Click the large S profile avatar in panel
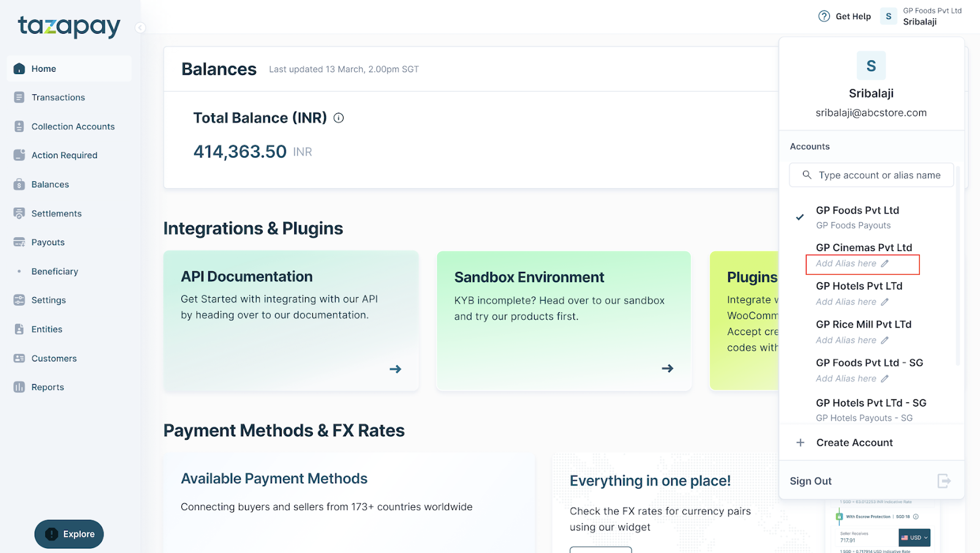Viewport: 980px width, 553px height. point(871,66)
